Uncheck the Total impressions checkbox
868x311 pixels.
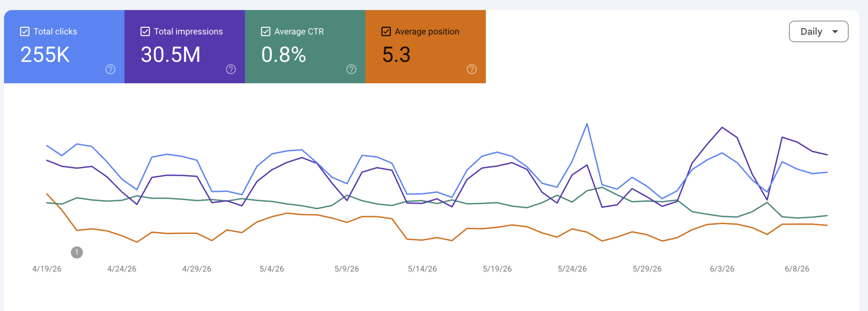(x=145, y=32)
